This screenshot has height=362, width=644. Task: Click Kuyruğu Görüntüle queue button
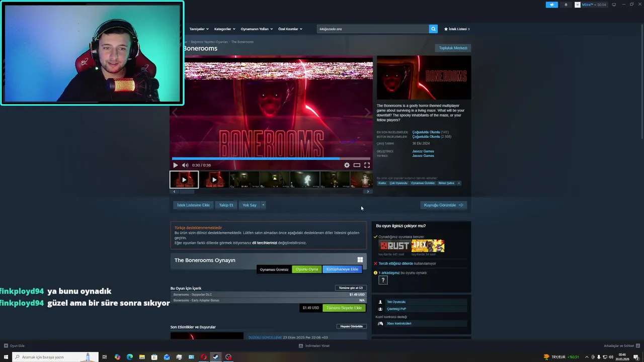(443, 205)
